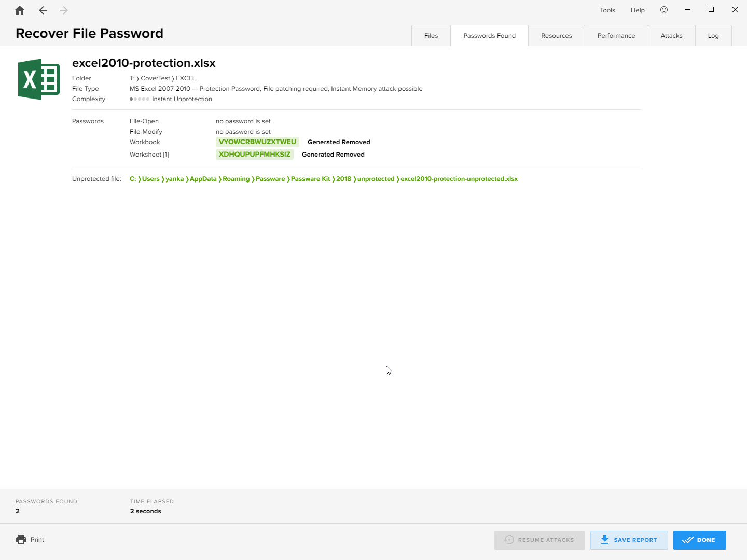747x560 pixels.
Task: Maximize the application window
Action: click(711, 10)
